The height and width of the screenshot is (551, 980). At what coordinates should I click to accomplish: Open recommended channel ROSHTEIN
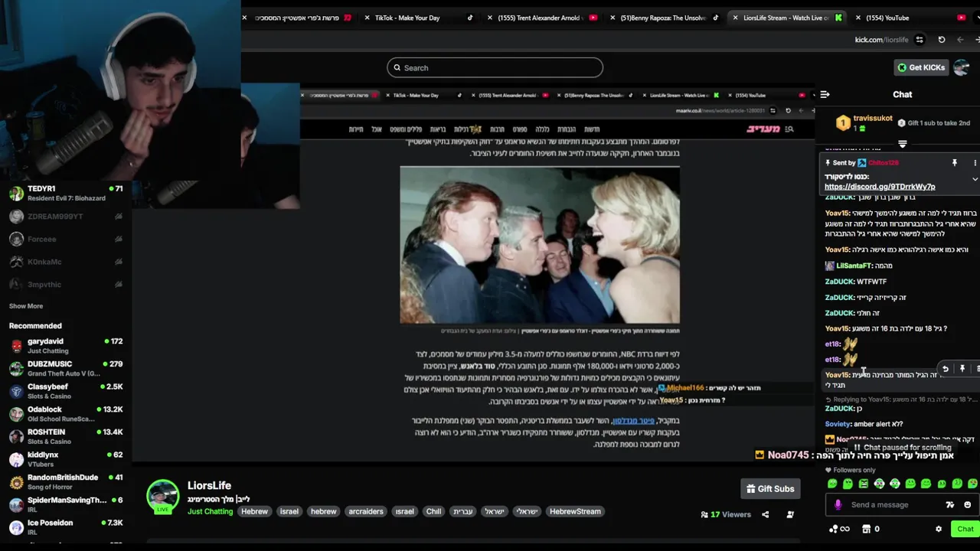click(x=66, y=437)
